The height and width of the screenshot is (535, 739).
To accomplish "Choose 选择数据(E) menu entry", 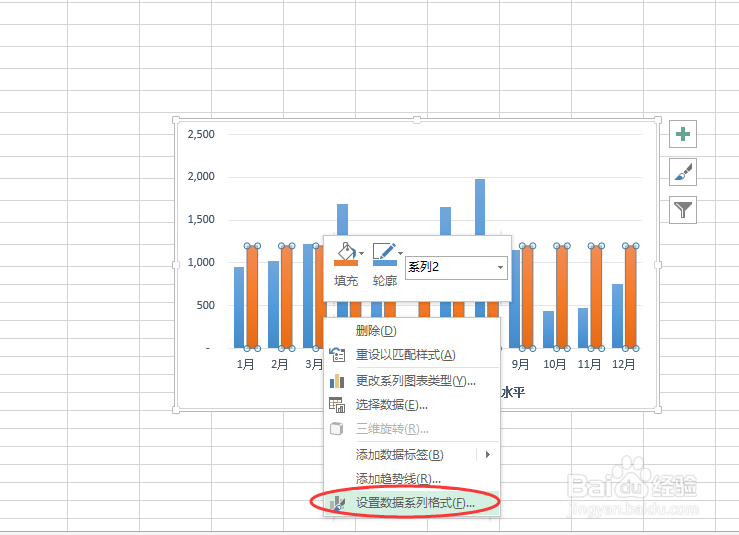I will [x=411, y=404].
